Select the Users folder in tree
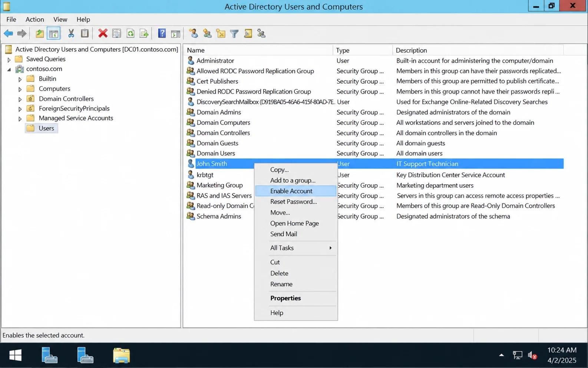This screenshot has height=368, width=588. click(42, 128)
